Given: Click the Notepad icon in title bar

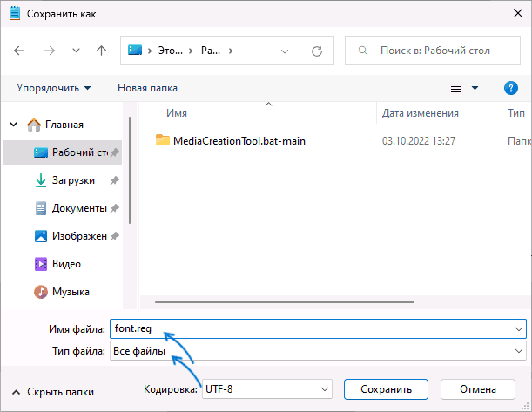Looking at the screenshot, I should point(15,14).
